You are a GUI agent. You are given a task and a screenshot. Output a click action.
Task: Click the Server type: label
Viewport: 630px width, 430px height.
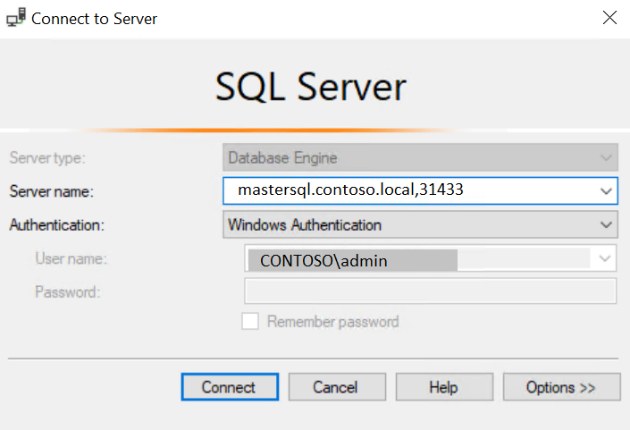click(47, 158)
